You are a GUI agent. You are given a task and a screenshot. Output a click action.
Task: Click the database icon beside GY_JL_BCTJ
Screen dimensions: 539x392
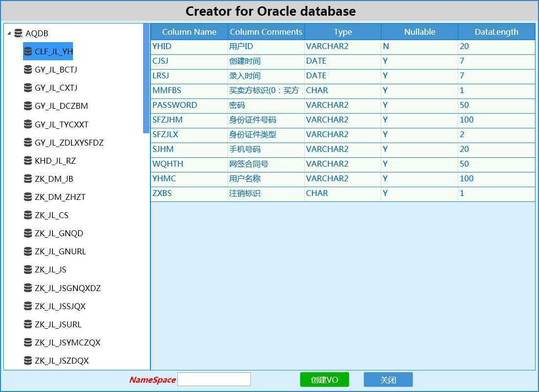(28, 70)
